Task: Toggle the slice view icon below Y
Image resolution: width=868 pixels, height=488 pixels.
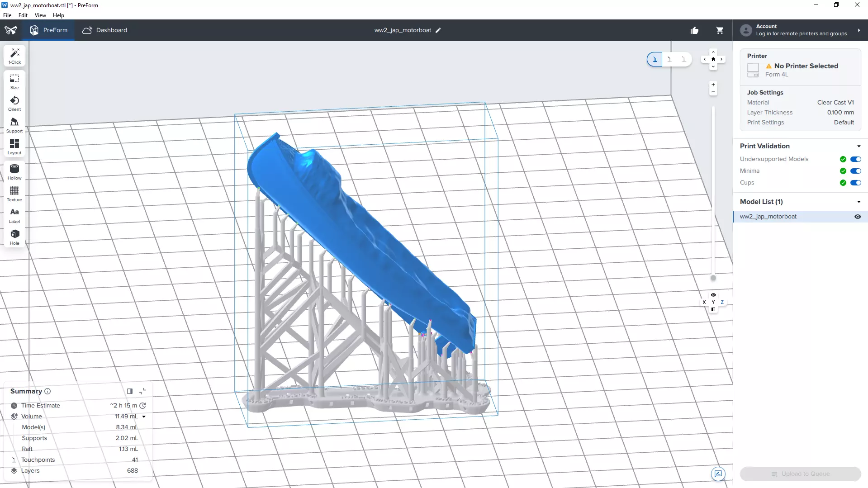Action: (713, 310)
